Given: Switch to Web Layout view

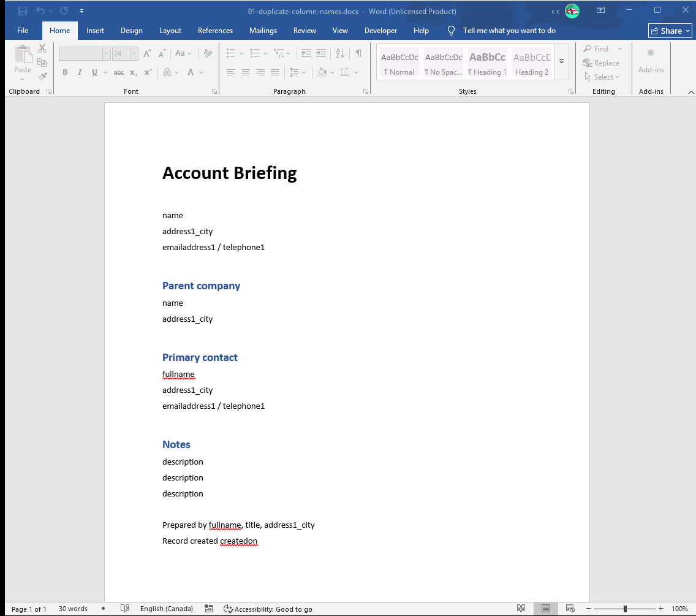Looking at the screenshot, I should (x=570, y=609).
